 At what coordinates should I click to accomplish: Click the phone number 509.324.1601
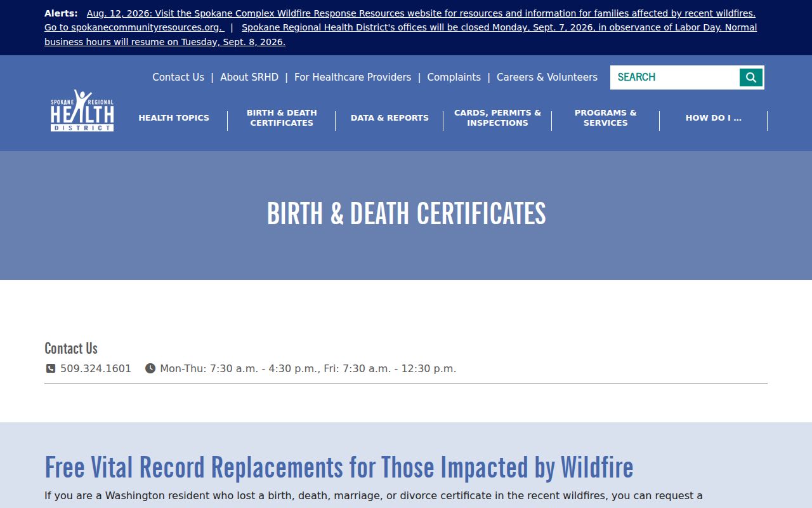[96, 368]
